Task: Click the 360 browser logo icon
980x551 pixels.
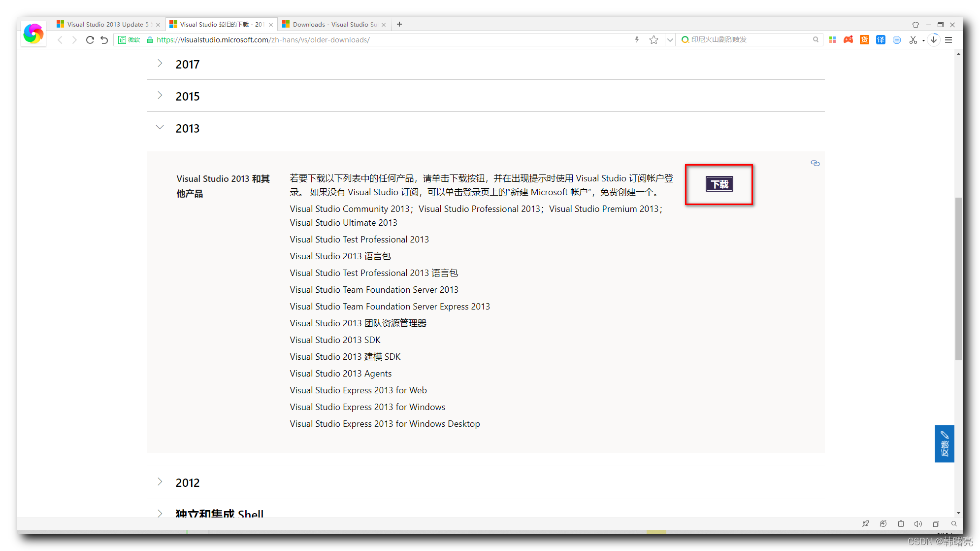Action: point(33,34)
